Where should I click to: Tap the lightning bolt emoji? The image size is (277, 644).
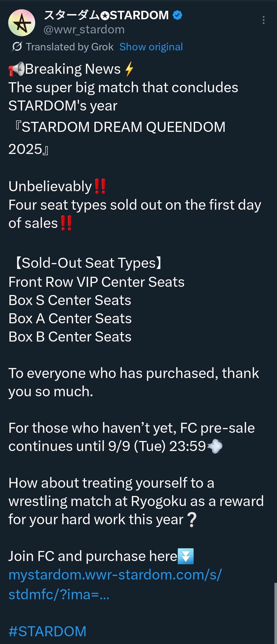[x=129, y=69]
